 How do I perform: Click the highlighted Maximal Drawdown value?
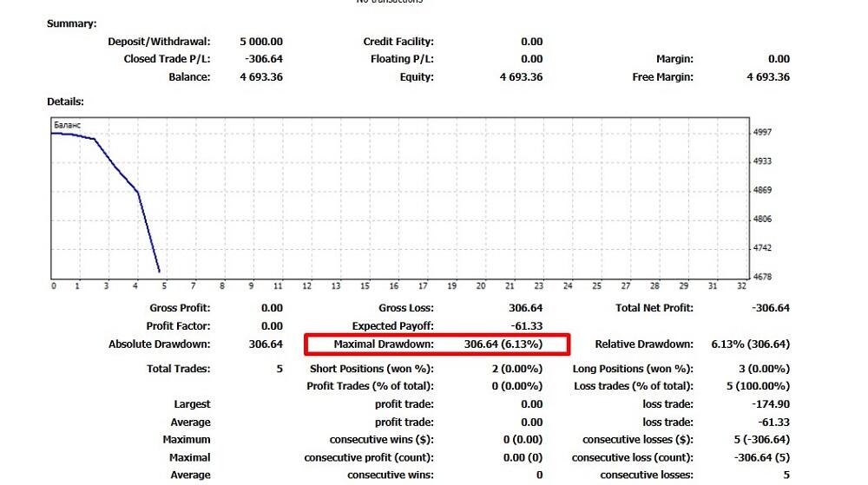click(x=503, y=344)
